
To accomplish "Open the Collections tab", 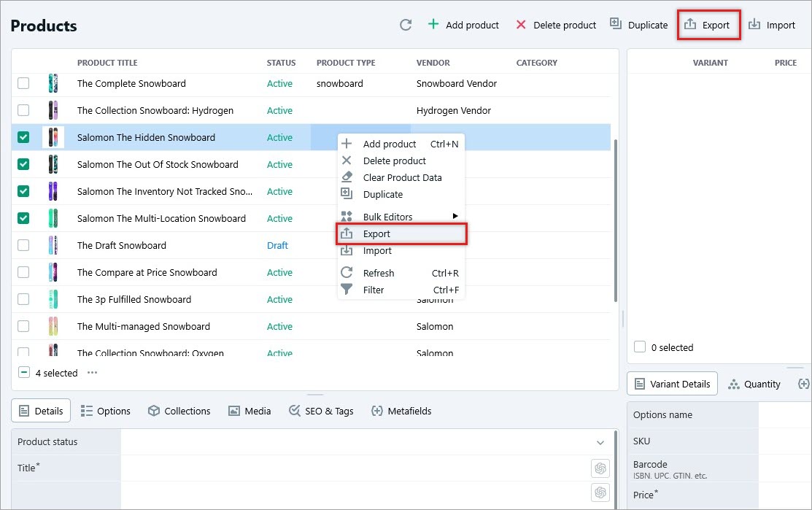I will [x=179, y=411].
